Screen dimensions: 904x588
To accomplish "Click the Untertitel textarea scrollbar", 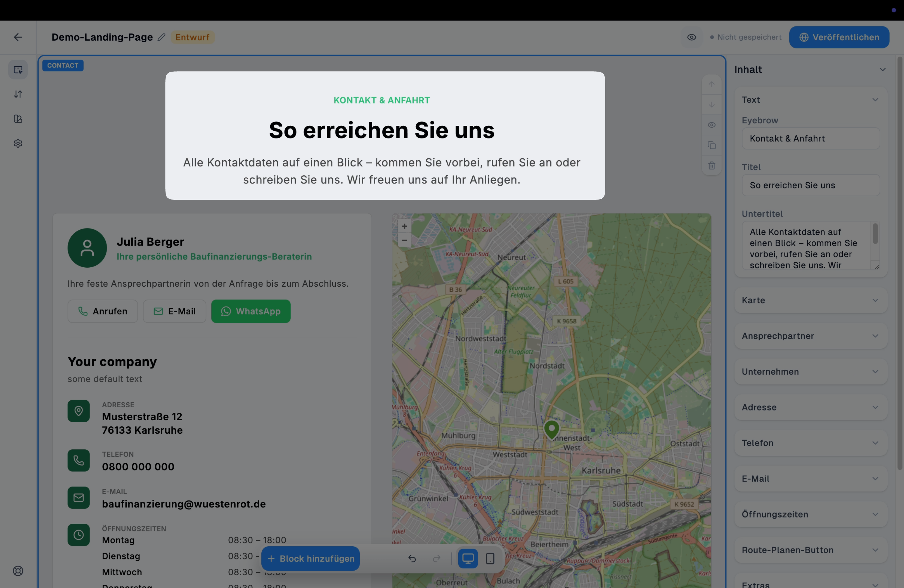I will [875, 234].
